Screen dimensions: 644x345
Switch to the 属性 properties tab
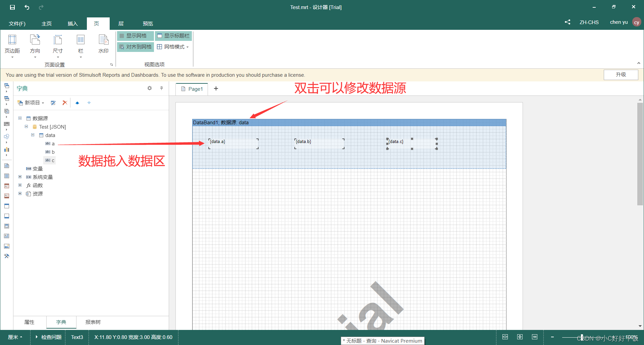[30, 322]
